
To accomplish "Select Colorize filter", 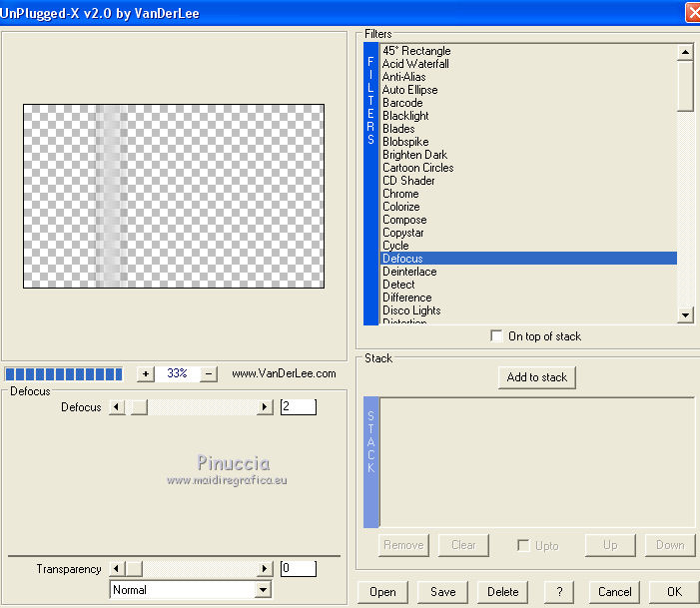I will click(528, 207).
